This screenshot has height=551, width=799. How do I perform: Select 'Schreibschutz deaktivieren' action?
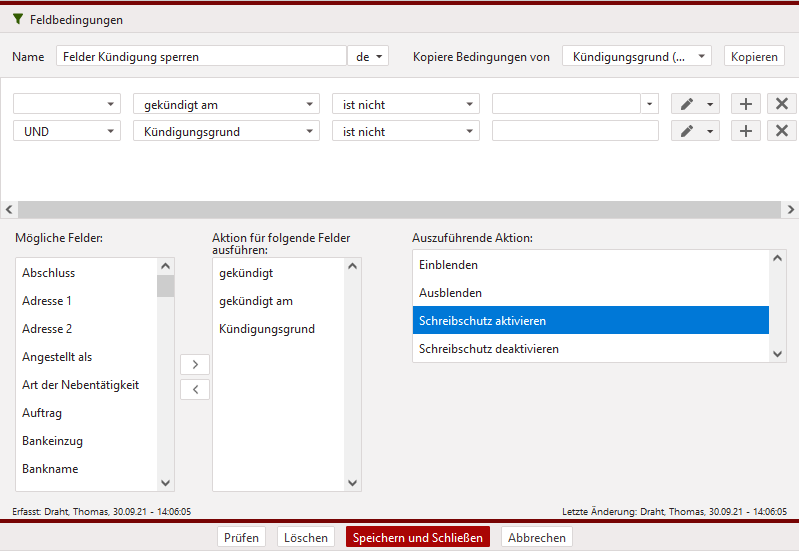click(489, 349)
